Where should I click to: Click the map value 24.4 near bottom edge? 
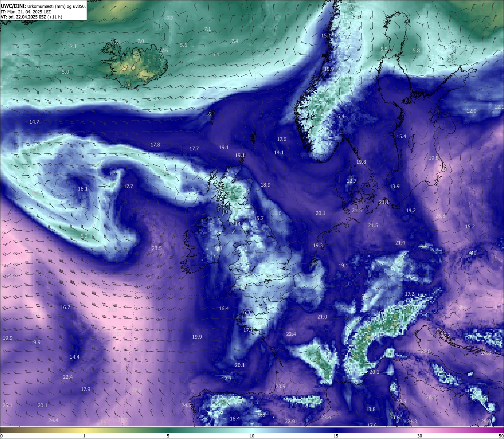[x=53, y=420]
